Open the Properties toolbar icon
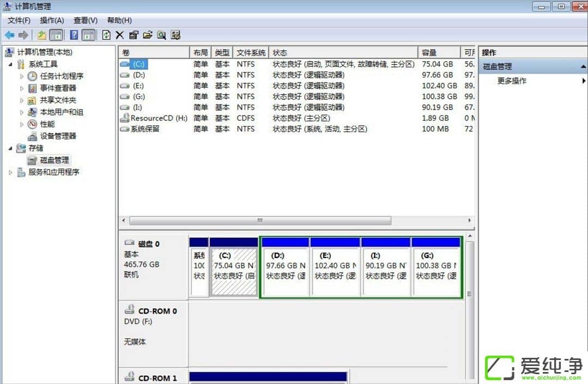Image resolution: width=588 pixels, height=384 pixels. coord(134,35)
